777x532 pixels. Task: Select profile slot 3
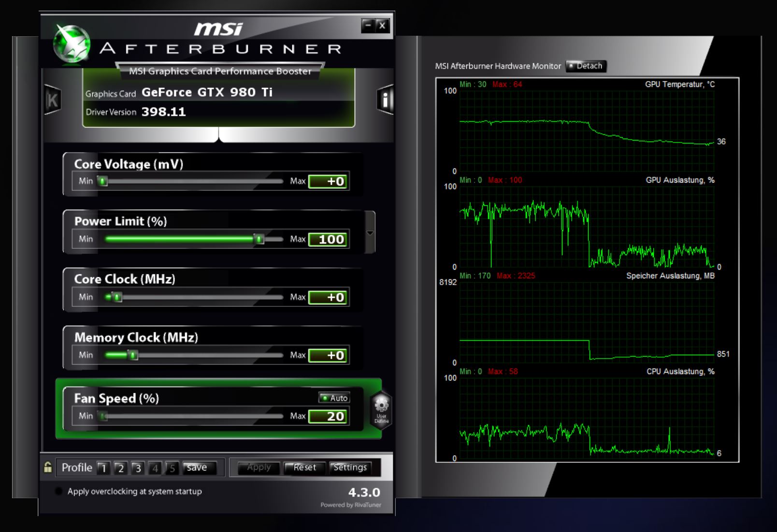pos(138,468)
